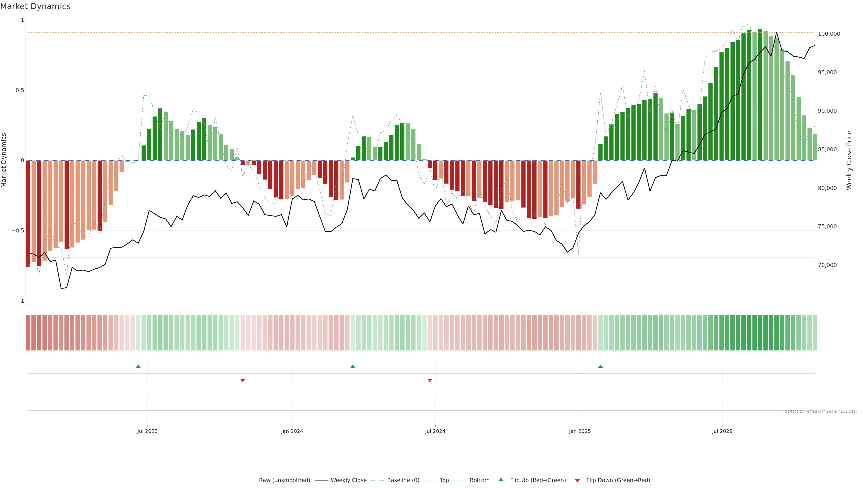Viewport: 868px width, 488px height.
Task: Toggle the Top legend entry
Action: (x=444, y=480)
